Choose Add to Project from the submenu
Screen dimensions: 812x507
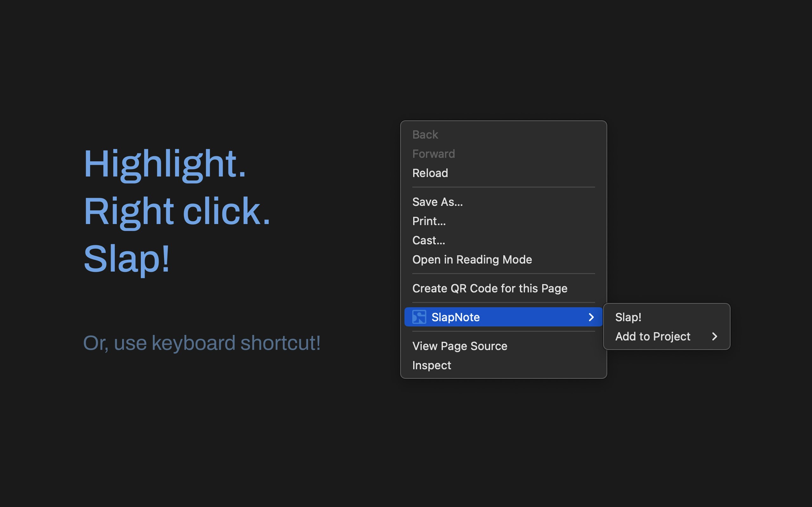[x=653, y=336]
